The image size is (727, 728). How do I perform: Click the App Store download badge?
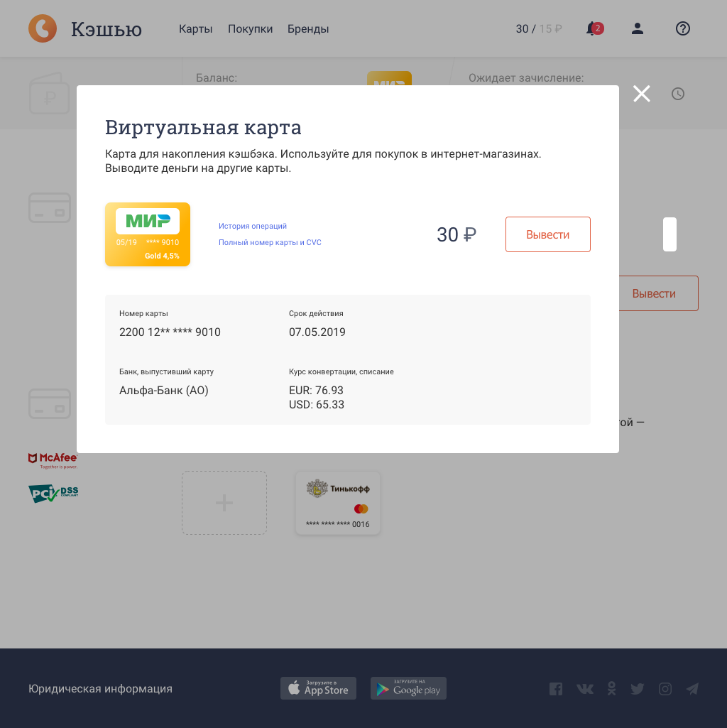point(319,688)
